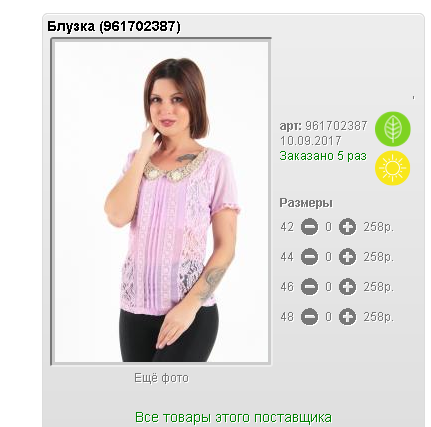Viewport: 431px width, 427px height.
Task: Click the yellow sun icon
Action: [393, 168]
